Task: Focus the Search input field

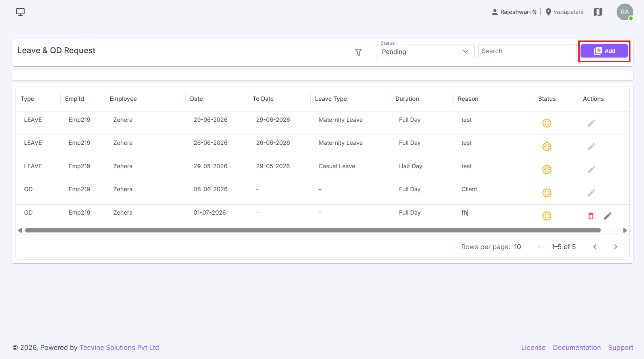Action: click(x=527, y=51)
